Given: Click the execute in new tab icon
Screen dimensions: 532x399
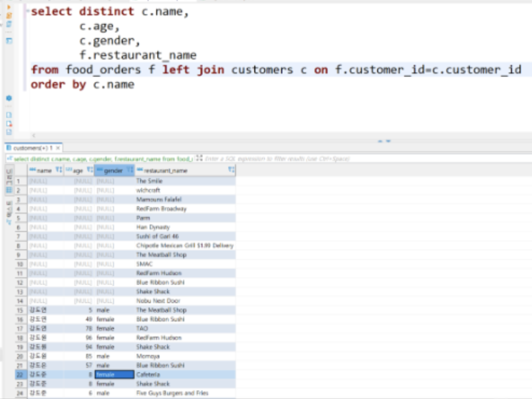Looking at the screenshot, I should [9, 24].
